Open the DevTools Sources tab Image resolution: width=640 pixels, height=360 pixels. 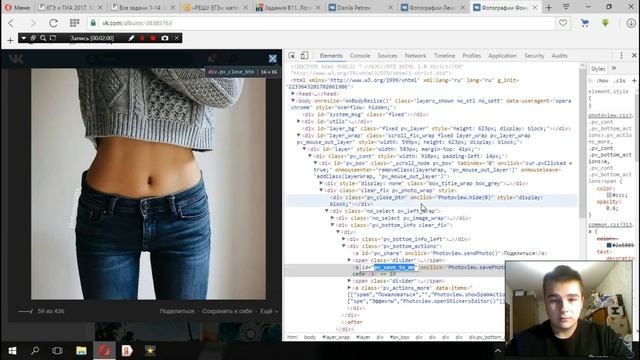click(x=387, y=56)
